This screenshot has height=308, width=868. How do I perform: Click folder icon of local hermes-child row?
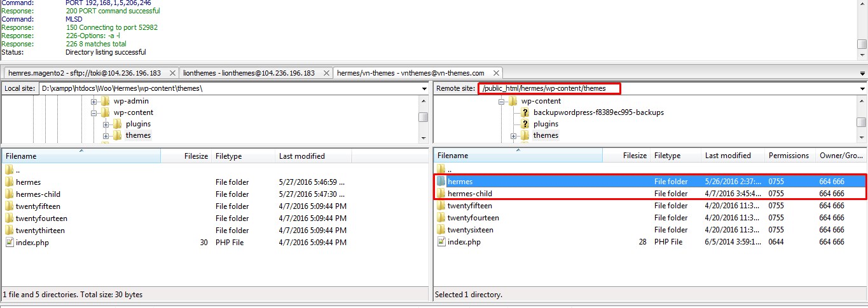pyautogui.click(x=9, y=194)
